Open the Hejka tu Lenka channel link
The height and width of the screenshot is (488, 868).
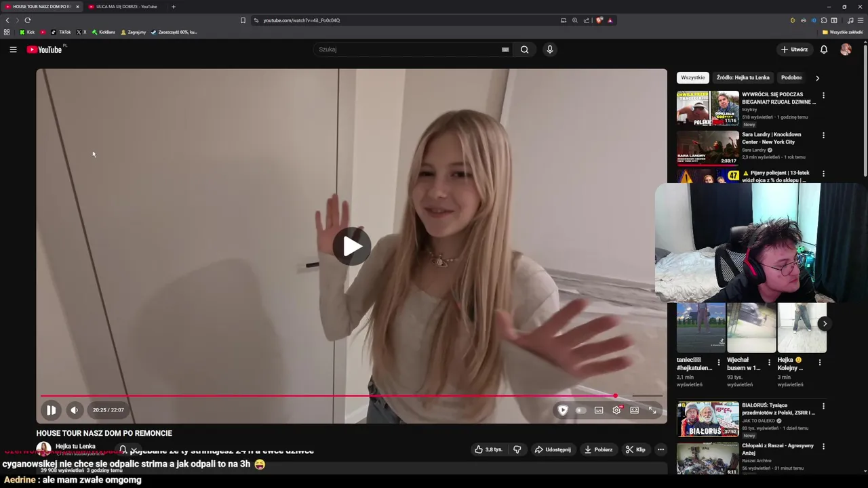75,446
